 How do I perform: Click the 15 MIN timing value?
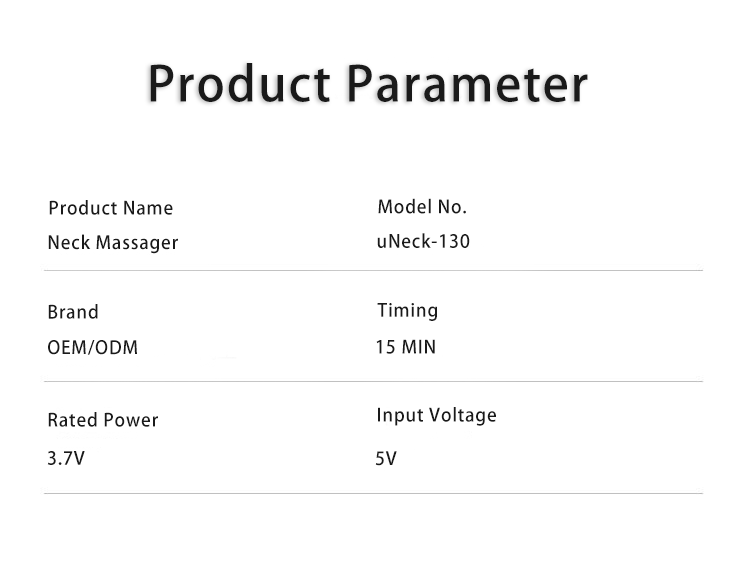(x=406, y=347)
